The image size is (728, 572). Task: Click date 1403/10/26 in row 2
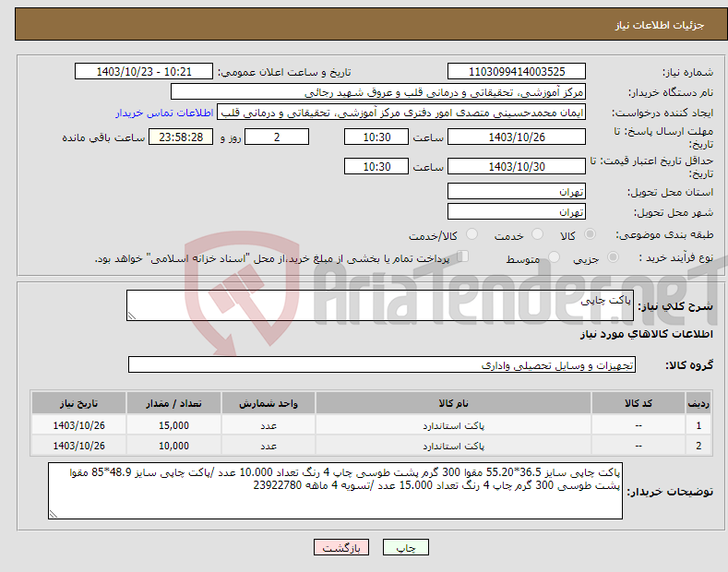tap(79, 446)
